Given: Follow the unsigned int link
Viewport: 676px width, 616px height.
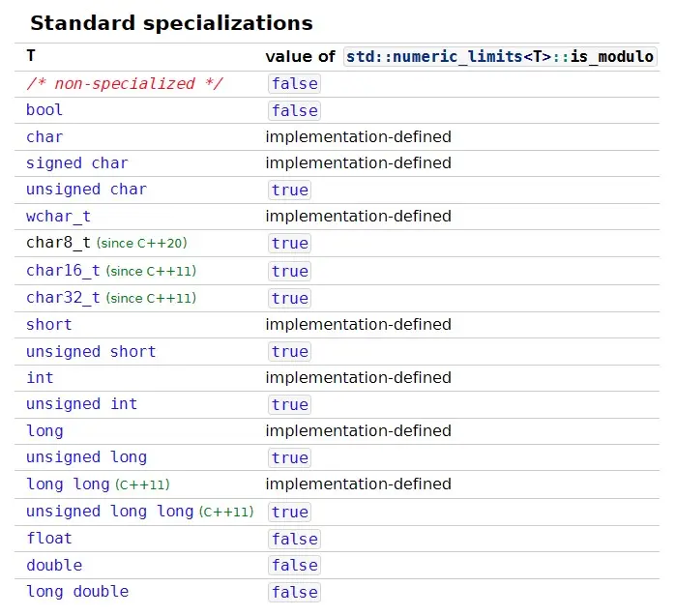Looking at the screenshot, I should pyautogui.click(x=81, y=404).
